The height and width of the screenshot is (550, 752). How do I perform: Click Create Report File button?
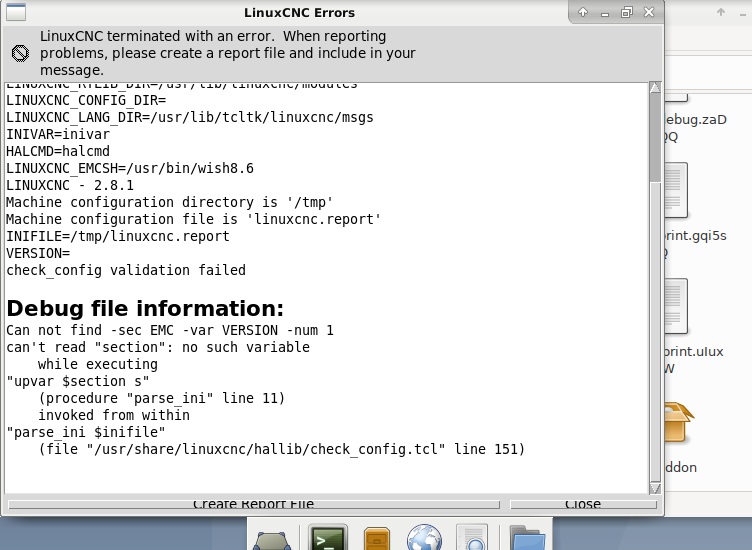[x=254, y=504]
